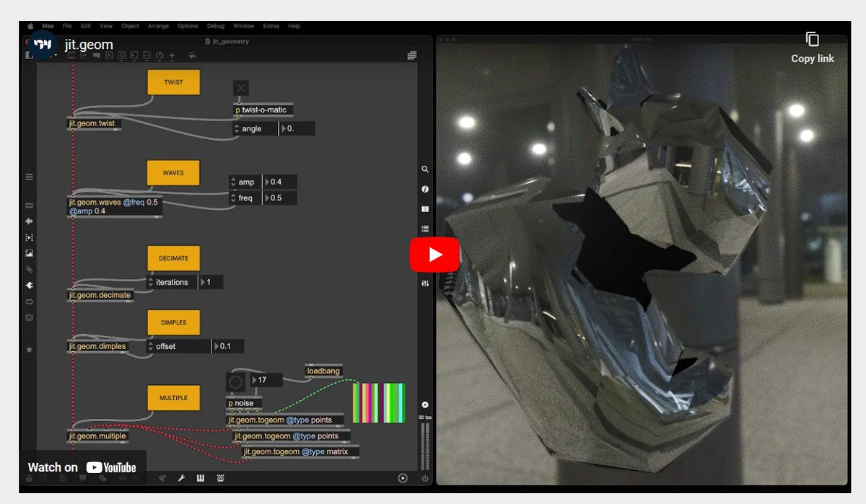
Task: Select the p noise object
Action: tap(244, 403)
